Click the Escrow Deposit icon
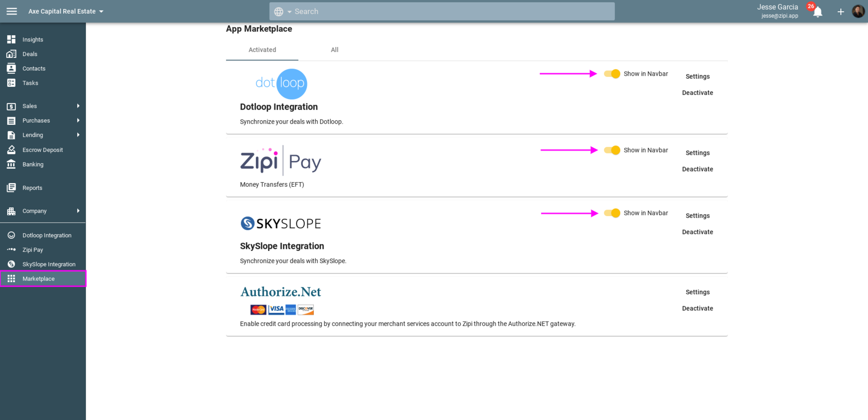The height and width of the screenshot is (420, 868). 11,150
